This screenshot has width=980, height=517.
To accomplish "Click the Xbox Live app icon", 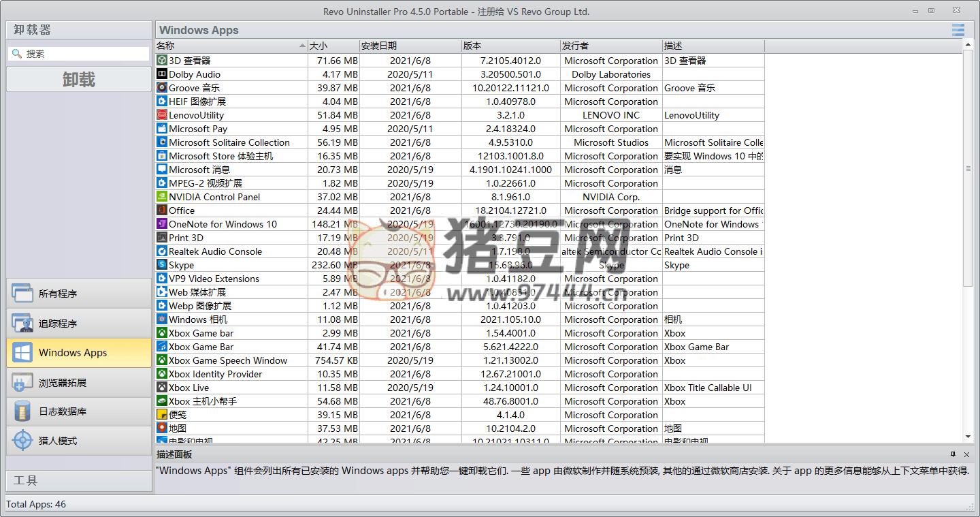I will (x=162, y=388).
